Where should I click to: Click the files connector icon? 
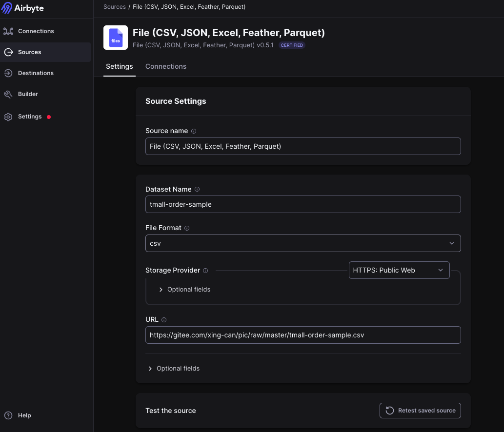(x=116, y=38)
